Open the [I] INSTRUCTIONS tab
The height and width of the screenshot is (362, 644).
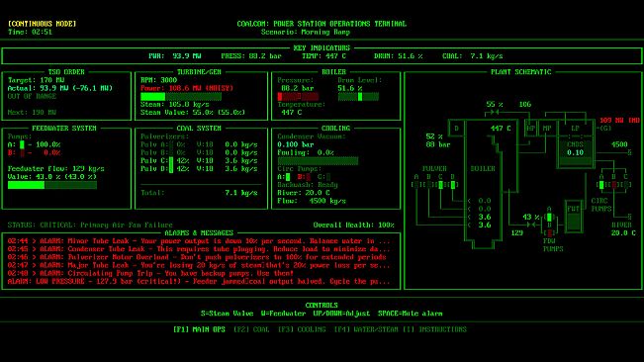pos(436,329)
